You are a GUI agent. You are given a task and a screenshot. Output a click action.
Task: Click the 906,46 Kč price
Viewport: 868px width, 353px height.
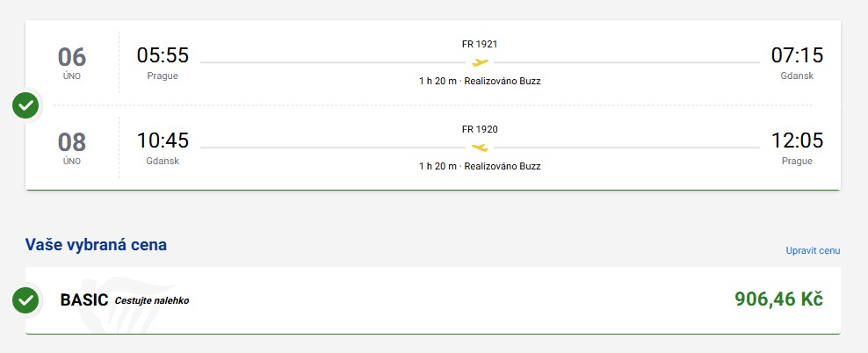pyautogui.click(x=778, y=299)
